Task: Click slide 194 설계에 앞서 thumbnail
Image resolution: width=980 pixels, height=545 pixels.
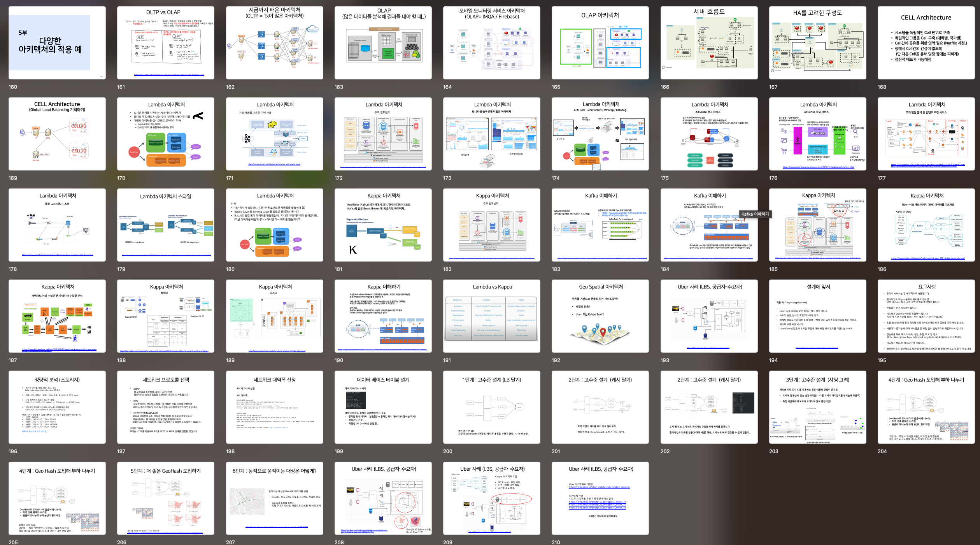Action: point(817,316)
